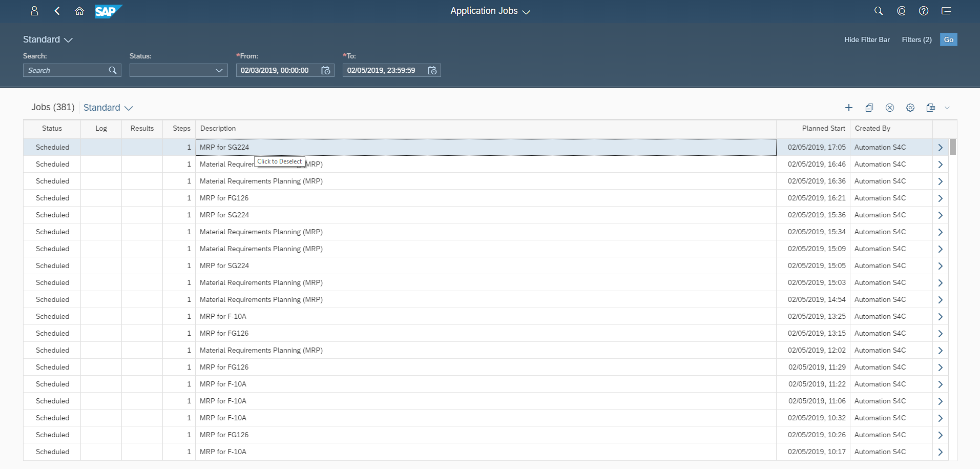This screenshot has height=469, width=980.
Task: Export table to spreadsheet icon
Action: tap(931, 108)
